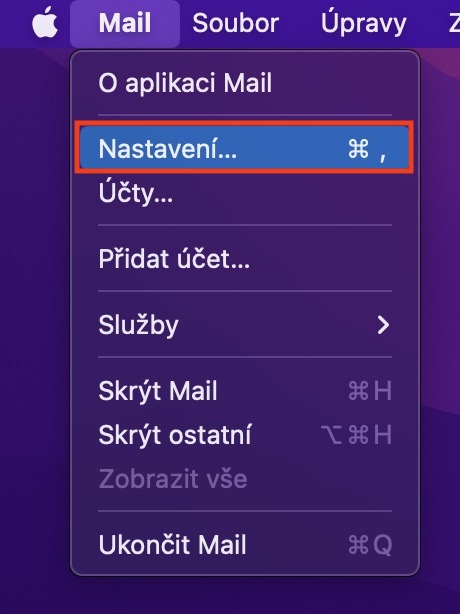The image size is (460, 614).
Task: Click the purple desktop wallpaper to dismiss menu
Action: click(35, 313)
